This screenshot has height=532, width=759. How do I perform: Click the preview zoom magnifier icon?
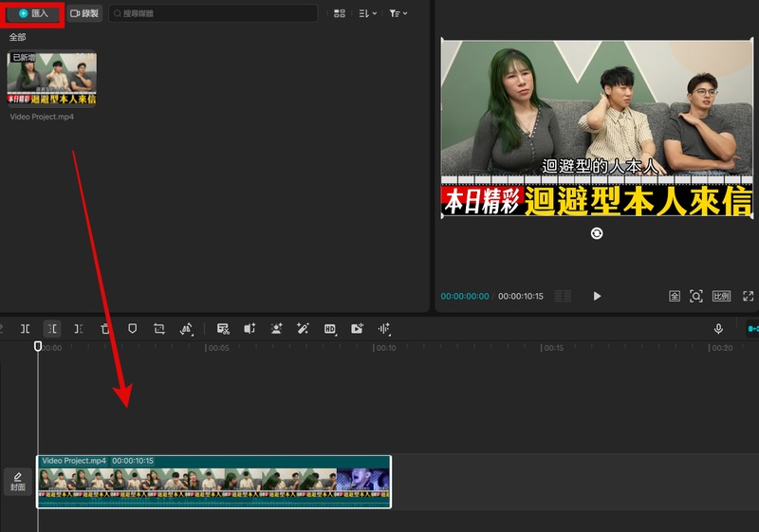(x=696, y=296)
